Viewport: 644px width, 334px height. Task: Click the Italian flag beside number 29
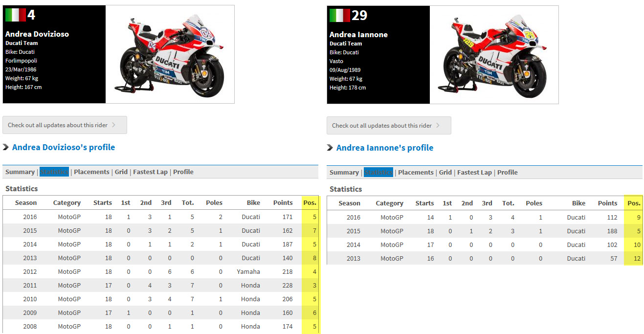[x=339, y=15]
